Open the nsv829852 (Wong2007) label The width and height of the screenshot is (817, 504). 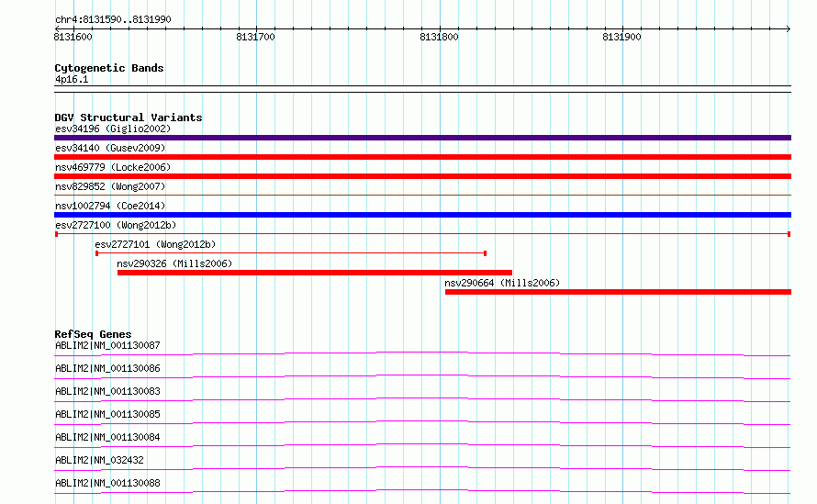click(110, 186)
